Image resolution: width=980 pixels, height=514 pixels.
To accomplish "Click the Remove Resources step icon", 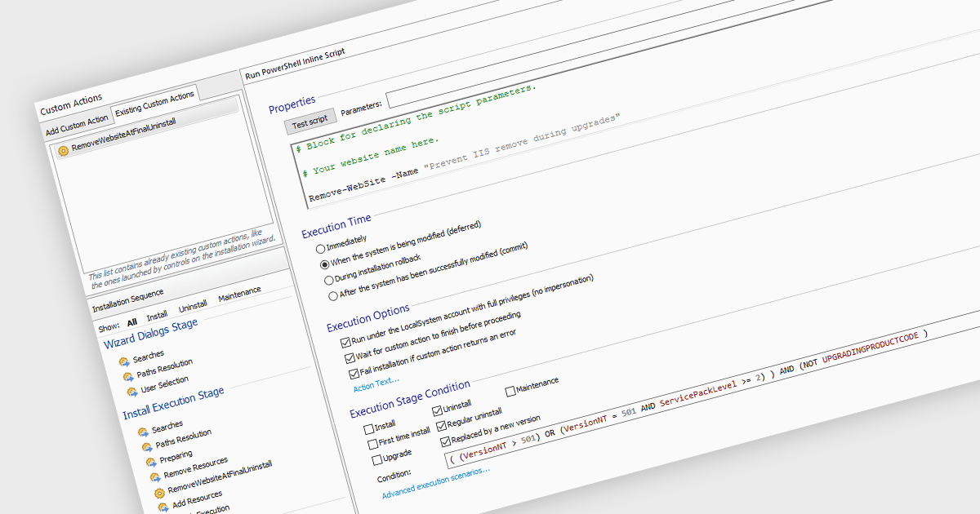I will coord(154,476).
